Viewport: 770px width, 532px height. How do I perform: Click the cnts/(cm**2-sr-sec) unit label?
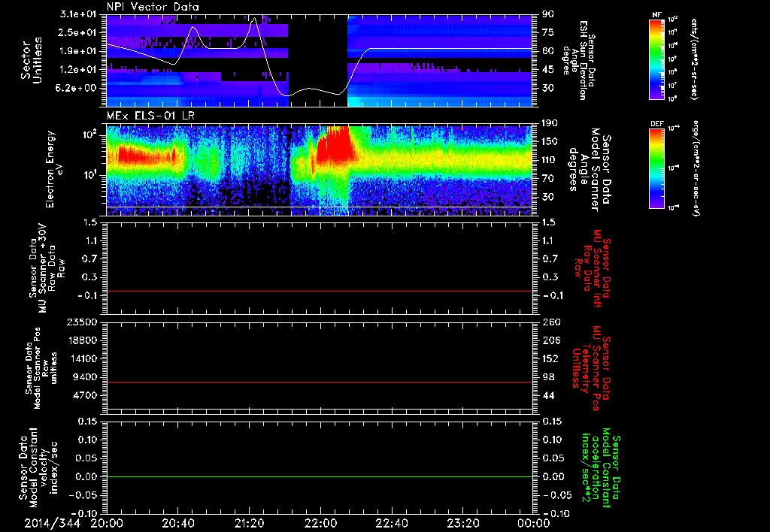click(694, 59)
